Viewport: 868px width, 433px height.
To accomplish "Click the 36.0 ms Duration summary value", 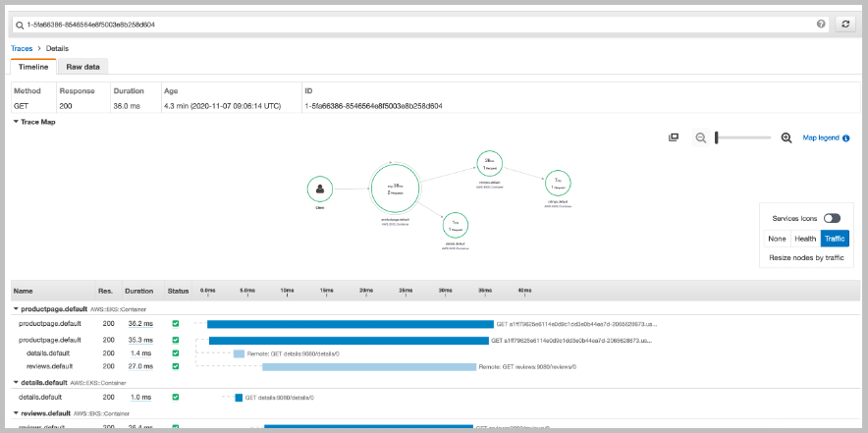I will coord(128,105).
